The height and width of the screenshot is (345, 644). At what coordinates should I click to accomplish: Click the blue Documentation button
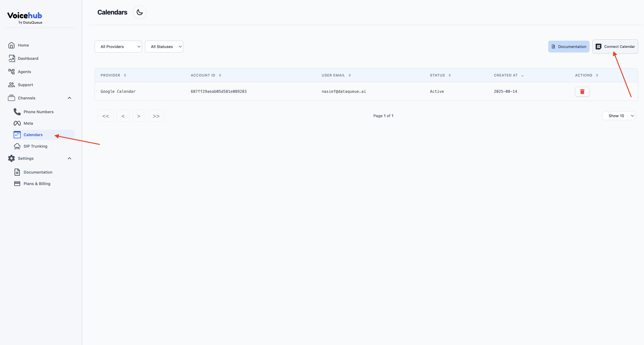pos(569,47)
